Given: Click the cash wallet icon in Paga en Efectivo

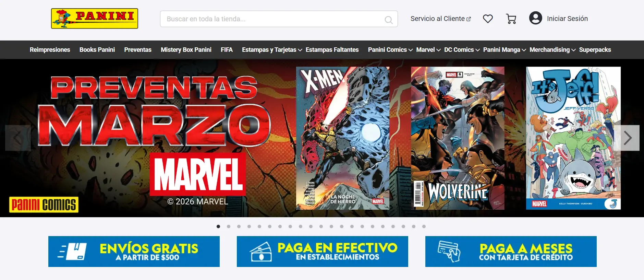Looking at the screenshot, I should pos(261,252).
